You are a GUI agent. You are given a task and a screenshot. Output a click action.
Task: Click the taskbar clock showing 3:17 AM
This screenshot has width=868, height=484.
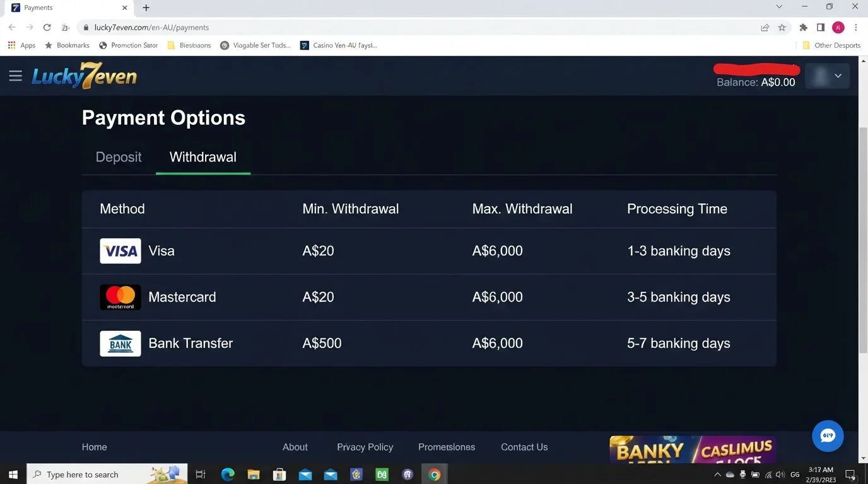tap(821, 475)
